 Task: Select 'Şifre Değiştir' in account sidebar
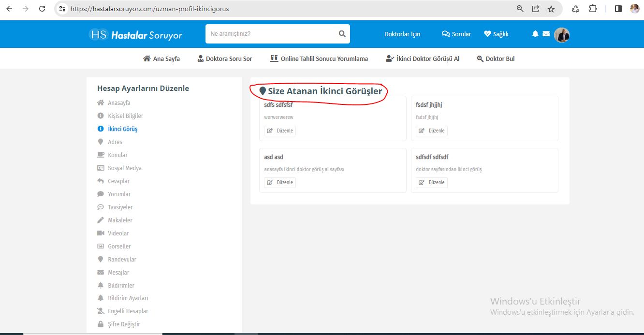(124, 324)
